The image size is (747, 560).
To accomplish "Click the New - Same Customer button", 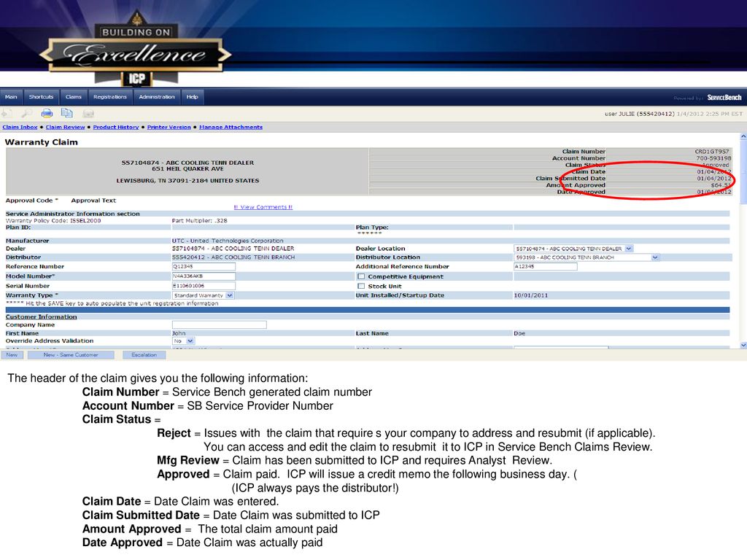I will point(71,355).
